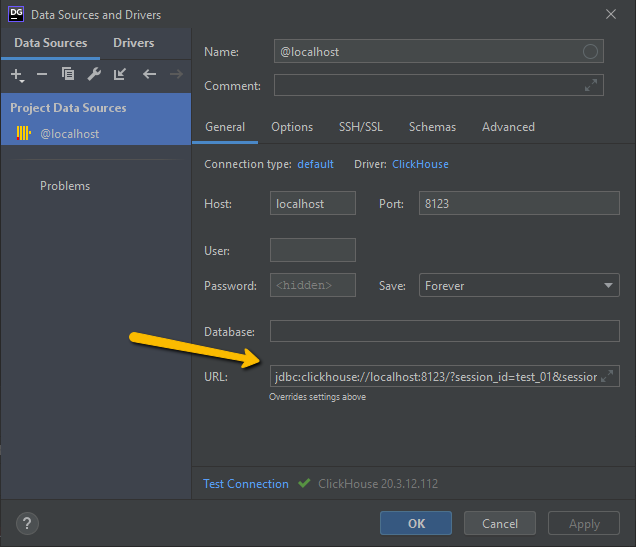Click the Make Global arrow icon
636x547 pixels.
tap(120, 74)
